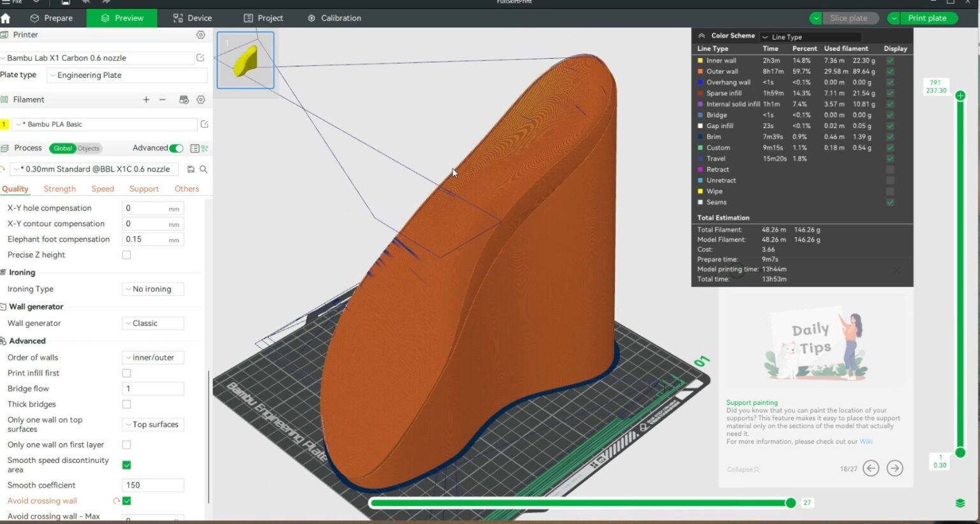The image size is (980, 524).
Task: Open Print plate dropdown arrow
Action: point(894,18)
